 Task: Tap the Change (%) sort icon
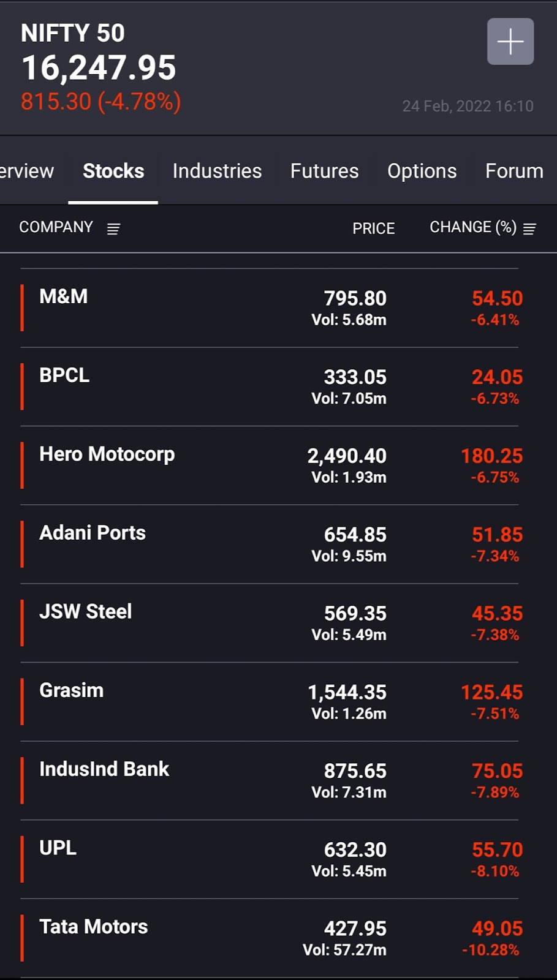pyautogui.click(x=529, y=229)
